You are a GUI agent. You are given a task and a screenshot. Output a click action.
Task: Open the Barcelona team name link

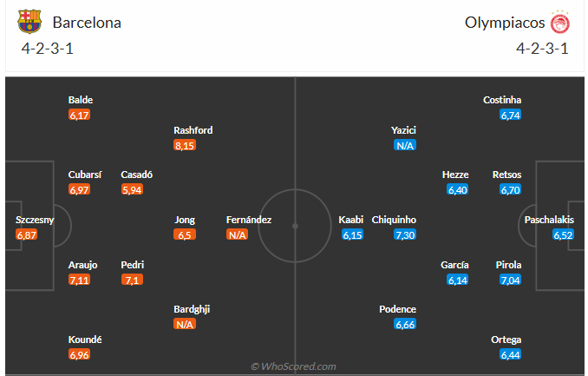(87, 23)
